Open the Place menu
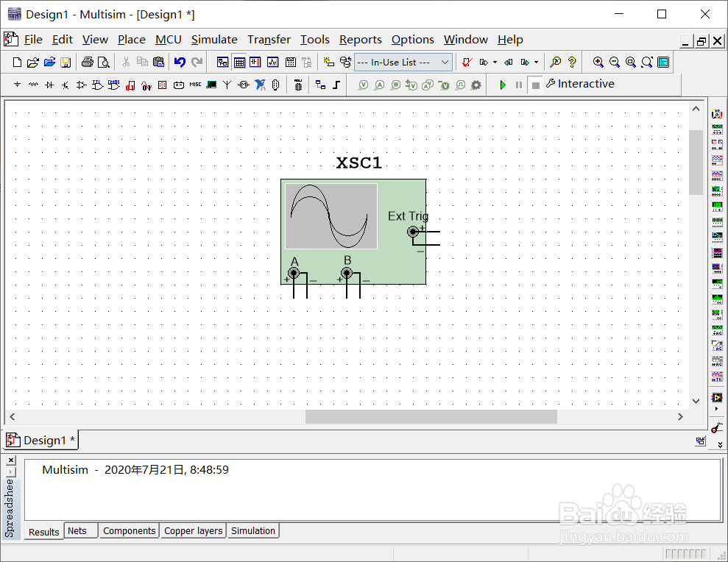Screen dimensions: 728x562 tap(131, 40)
